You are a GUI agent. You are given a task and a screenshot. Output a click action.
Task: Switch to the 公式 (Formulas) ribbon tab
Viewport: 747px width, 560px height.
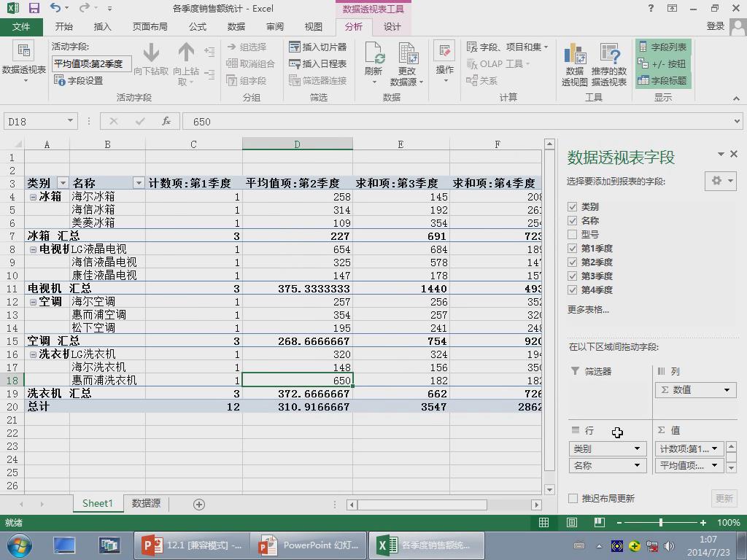tap(197, 27)
